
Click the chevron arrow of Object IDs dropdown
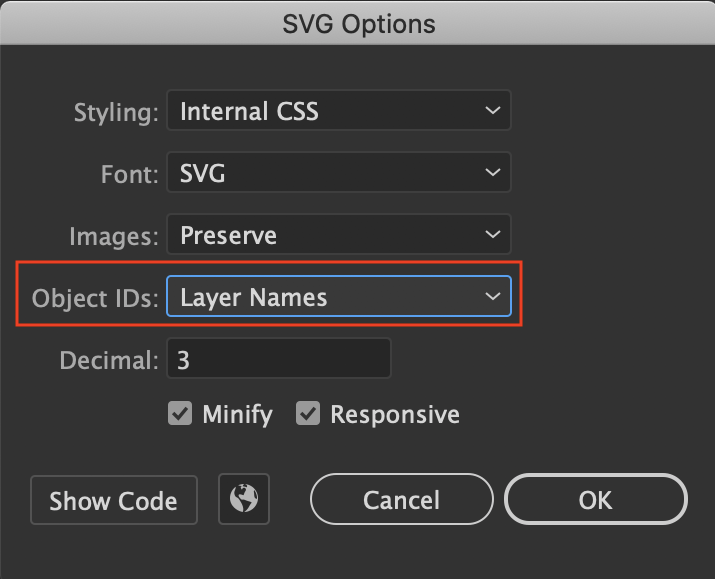click(492, 296)
